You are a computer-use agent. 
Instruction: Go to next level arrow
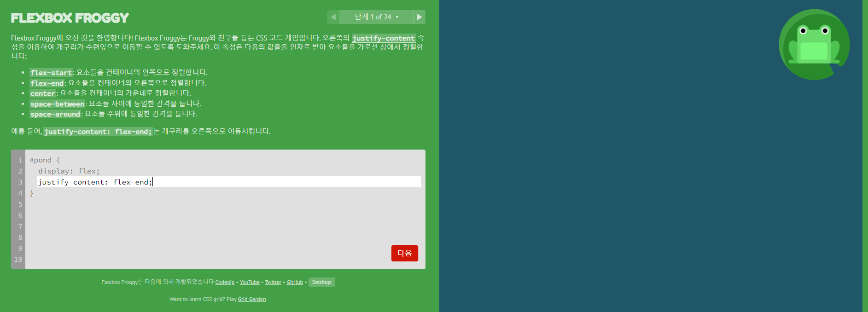coord(419,17)
